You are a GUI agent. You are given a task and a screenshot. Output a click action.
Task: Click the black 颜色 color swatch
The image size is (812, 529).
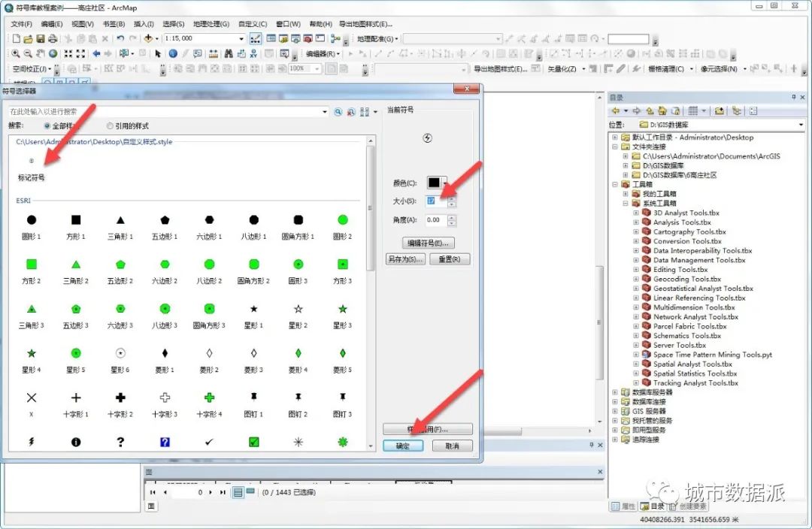coord(434,182)
